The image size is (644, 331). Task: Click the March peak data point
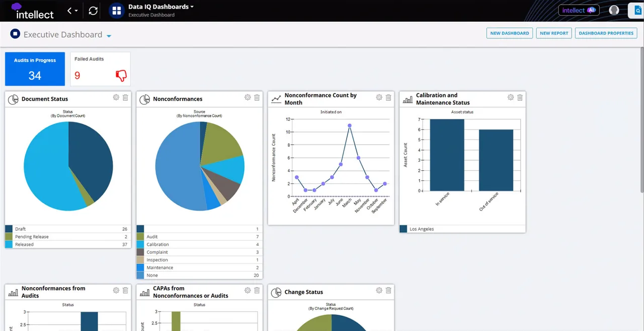pyautogui.click(x=349, y=125)
